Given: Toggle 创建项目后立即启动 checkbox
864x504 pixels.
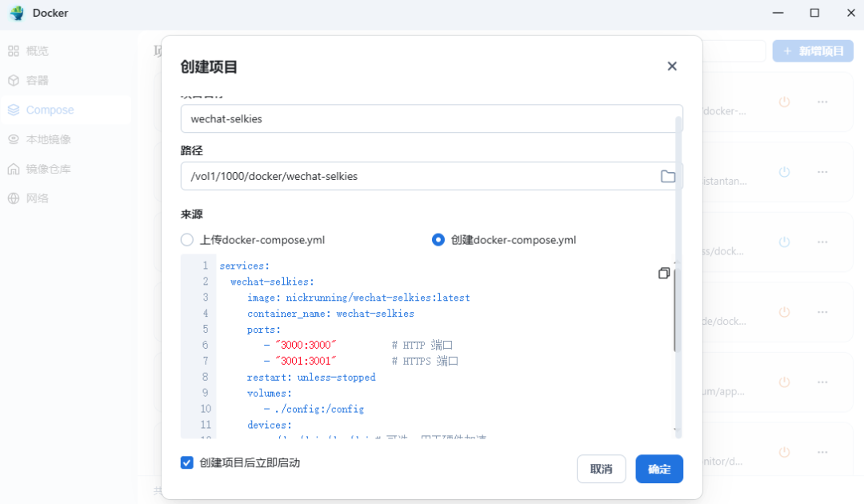Looking at the screenshot, I should (x=186, y=462).
